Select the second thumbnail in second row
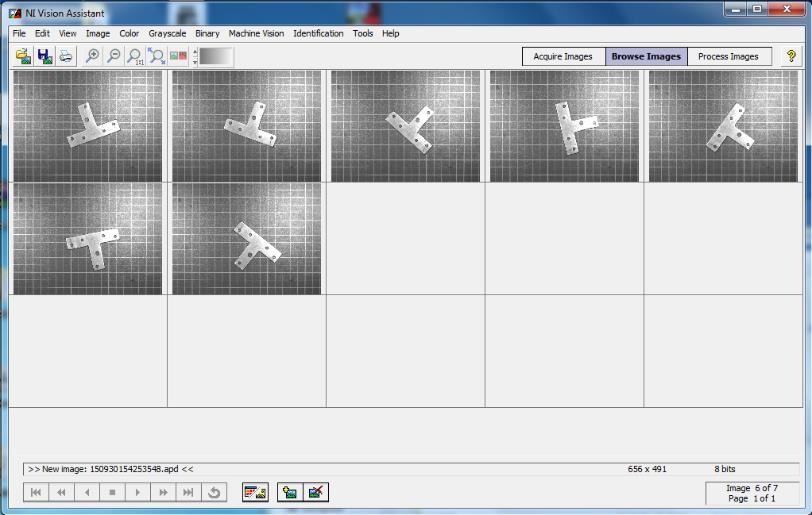Viewport: 812px width, 515px height. [246, 238]
